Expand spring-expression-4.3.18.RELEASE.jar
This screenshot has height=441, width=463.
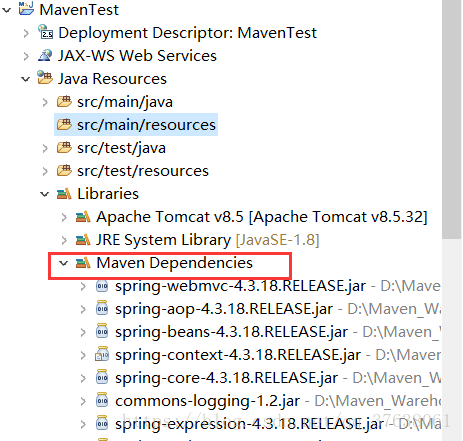83,424
